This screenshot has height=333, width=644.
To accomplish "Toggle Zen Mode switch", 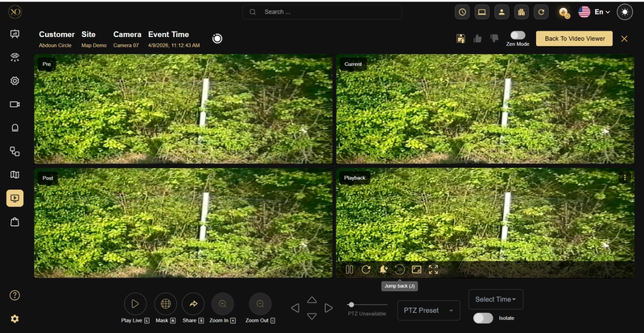I will 518,35.
